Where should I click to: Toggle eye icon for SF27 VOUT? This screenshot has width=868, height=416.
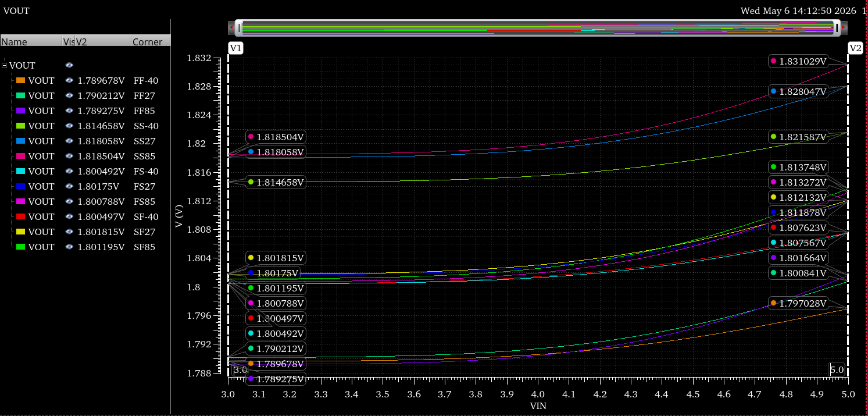point(69,232)
